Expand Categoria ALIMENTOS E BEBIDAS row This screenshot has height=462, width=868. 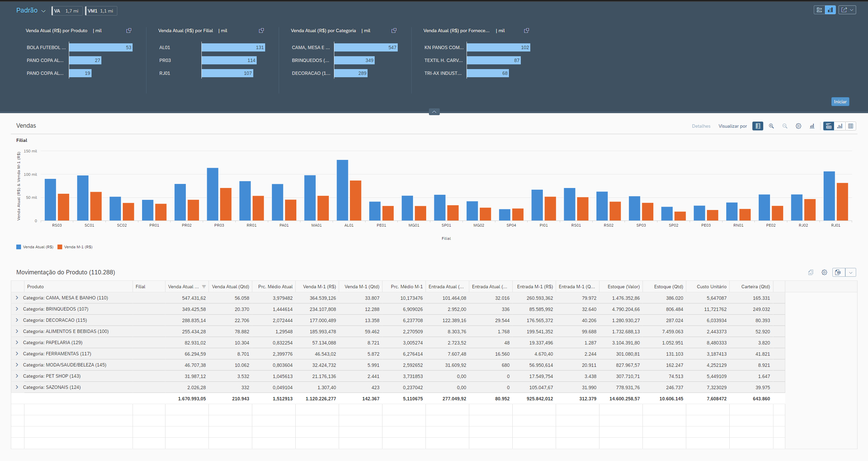[17, 331]
